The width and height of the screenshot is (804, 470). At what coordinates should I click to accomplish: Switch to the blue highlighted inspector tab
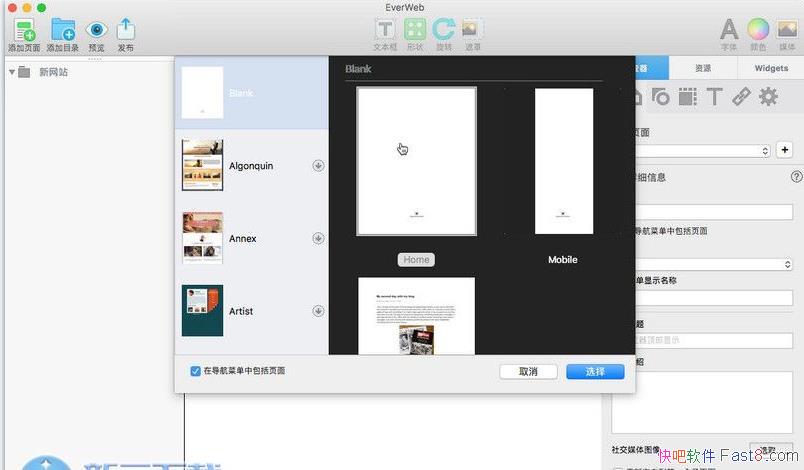[x=651, y=68]
